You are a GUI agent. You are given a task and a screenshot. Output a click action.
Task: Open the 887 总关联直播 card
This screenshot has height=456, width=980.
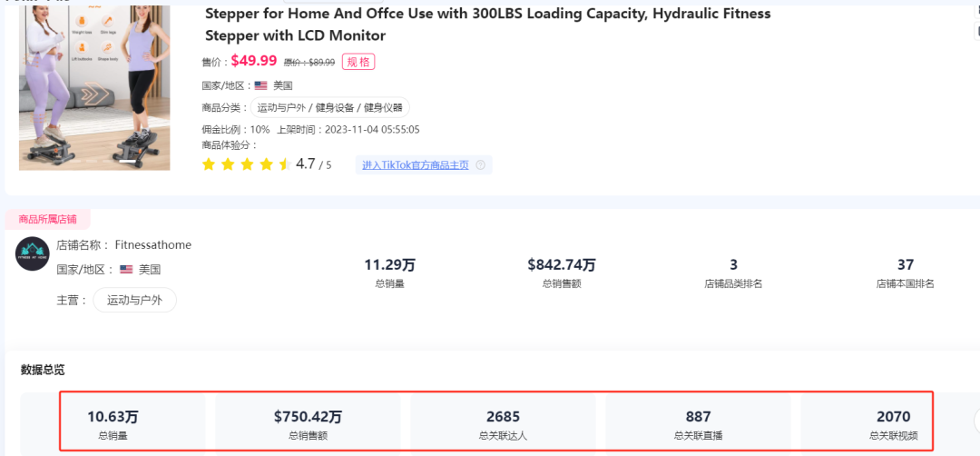click(x=698, y=424)
